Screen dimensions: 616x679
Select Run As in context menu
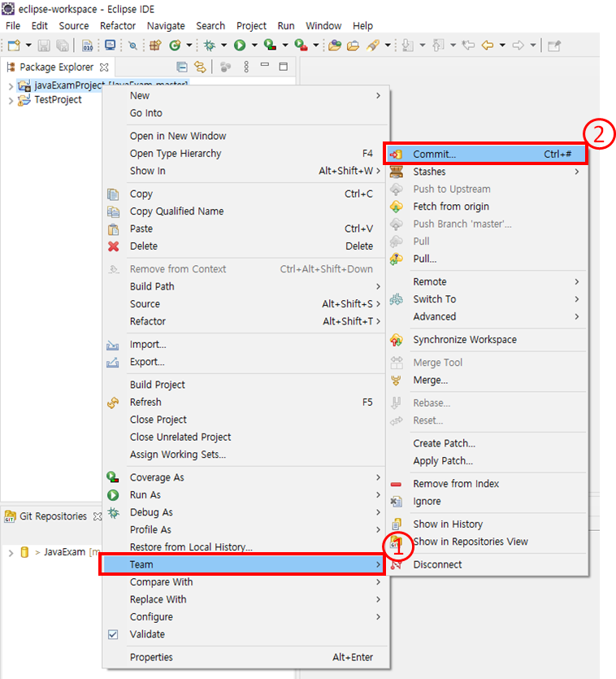pos(246,495)
